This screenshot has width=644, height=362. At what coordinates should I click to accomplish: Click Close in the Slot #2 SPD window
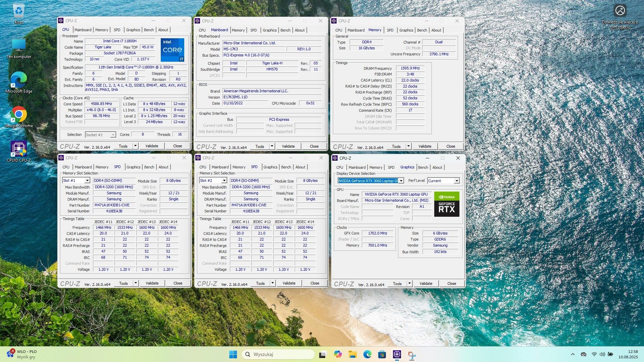point(315,283)
